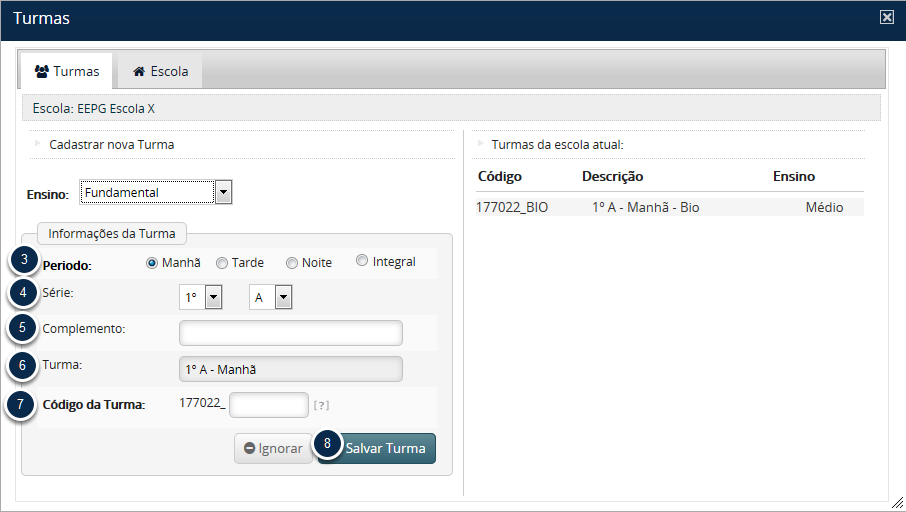Image resolution: width=906 pixels, height=512 pixels.
Task: Click the Escola tab home icon
Action: [139, 72]
